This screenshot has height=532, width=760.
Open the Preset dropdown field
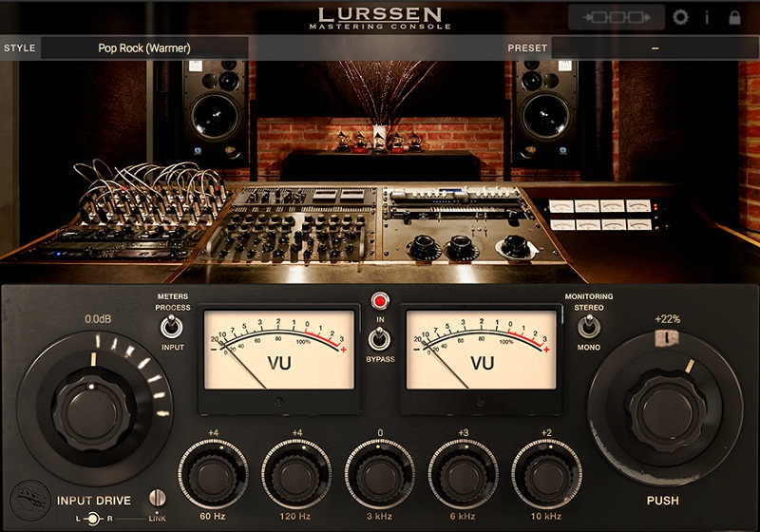pyautogui.click(x=655, y=47)
